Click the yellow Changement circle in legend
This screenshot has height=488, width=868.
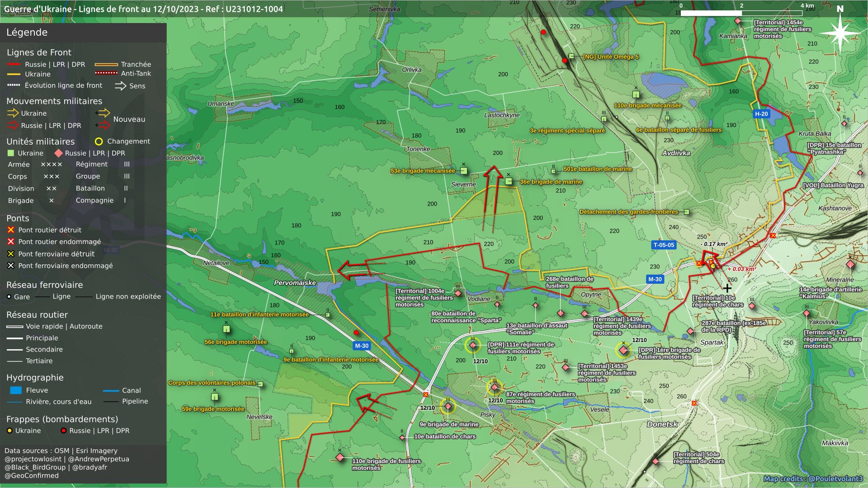(99, 141)
